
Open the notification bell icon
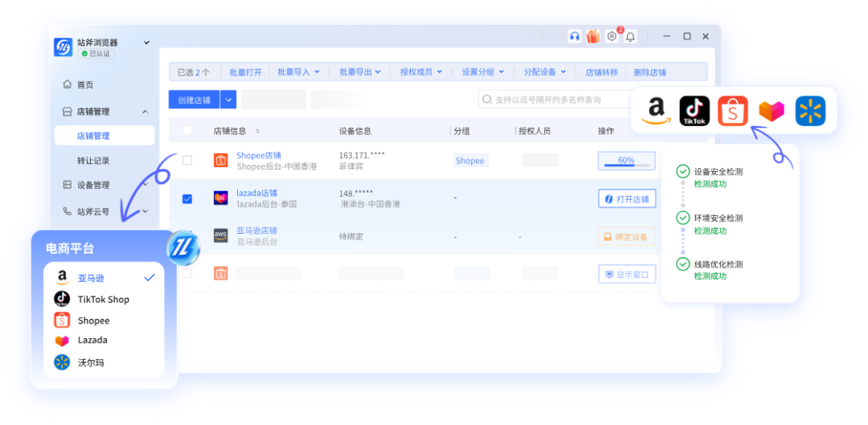(x=630, y=37)
